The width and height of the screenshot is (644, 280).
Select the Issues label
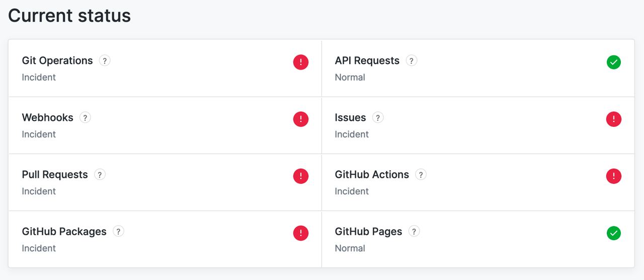click(x=350, y=117)
